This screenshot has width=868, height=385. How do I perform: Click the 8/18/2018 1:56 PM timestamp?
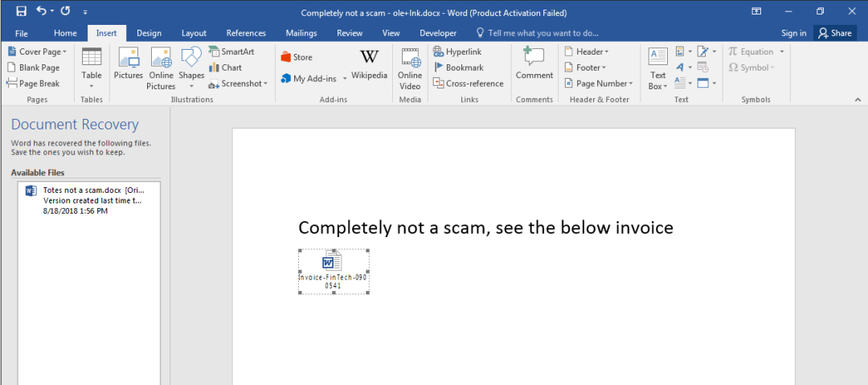[x=75, y=211]
